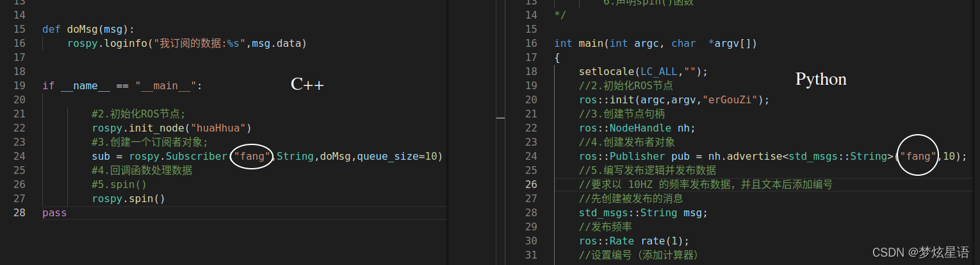Click the comment '#2.初始化ROS节点;'
This screenshot has width=980, height=265.
[x=139, y=114]
